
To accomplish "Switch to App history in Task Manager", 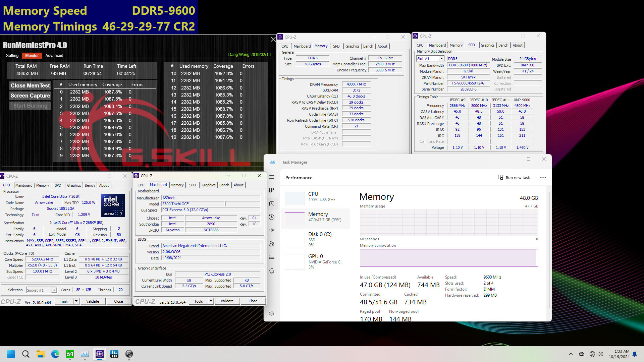I will pyautogui.click(x=272, y=217).
